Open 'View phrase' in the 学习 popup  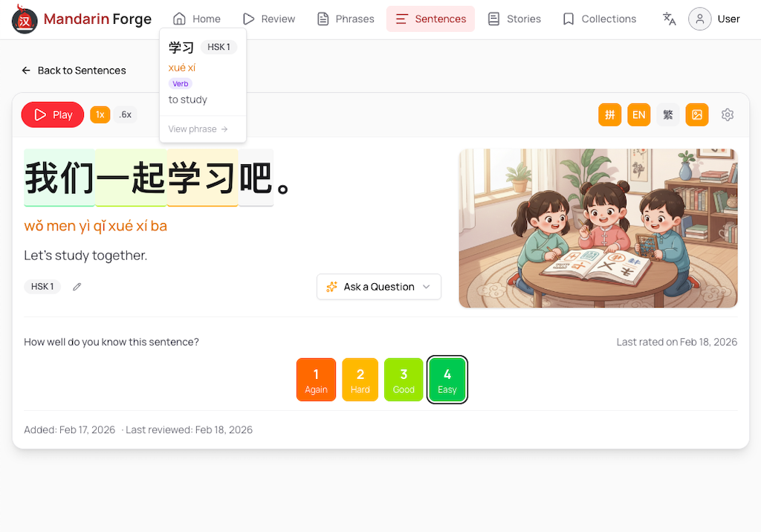(x=197, y=128)
